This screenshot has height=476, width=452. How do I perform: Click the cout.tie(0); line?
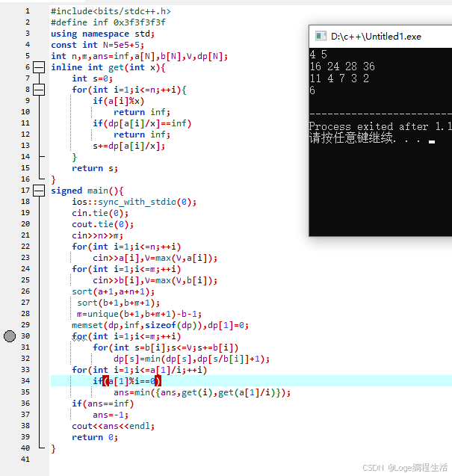pos(103,224)
